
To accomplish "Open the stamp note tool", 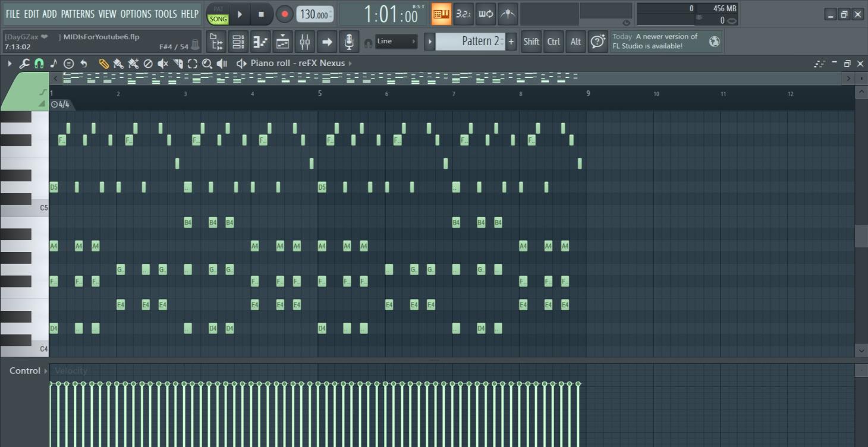I will pyautogui.click(x=54, y=64).
